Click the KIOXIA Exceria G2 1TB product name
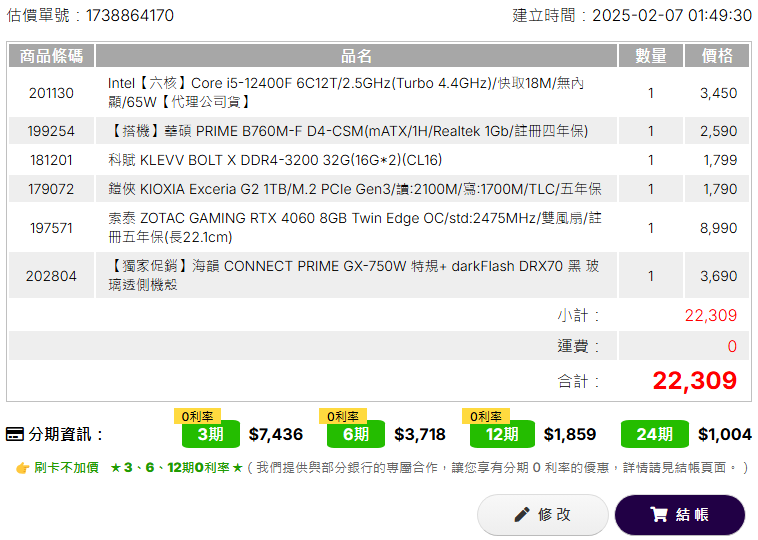Screen dimensions: 758x540 tap(355, 189)
